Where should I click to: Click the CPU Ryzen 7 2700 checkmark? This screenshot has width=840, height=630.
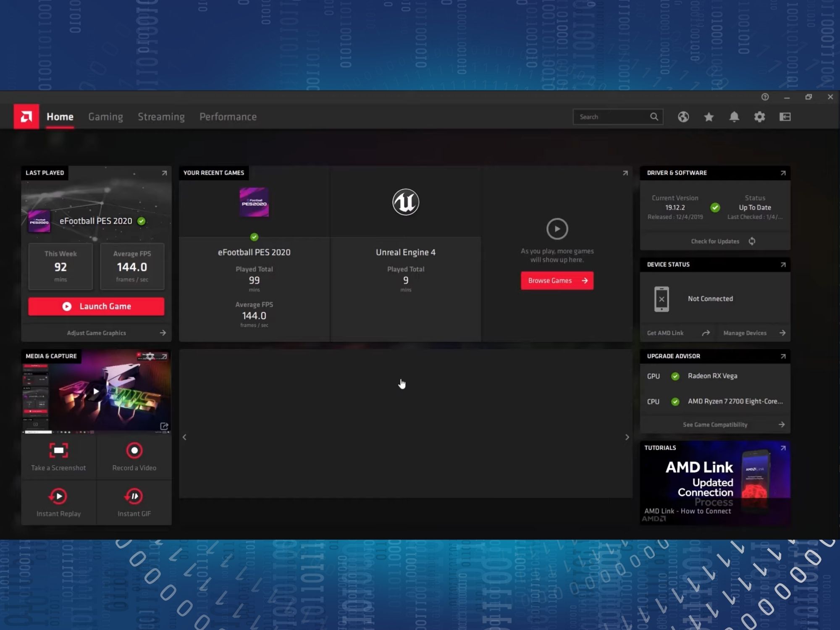click(675, 402)
